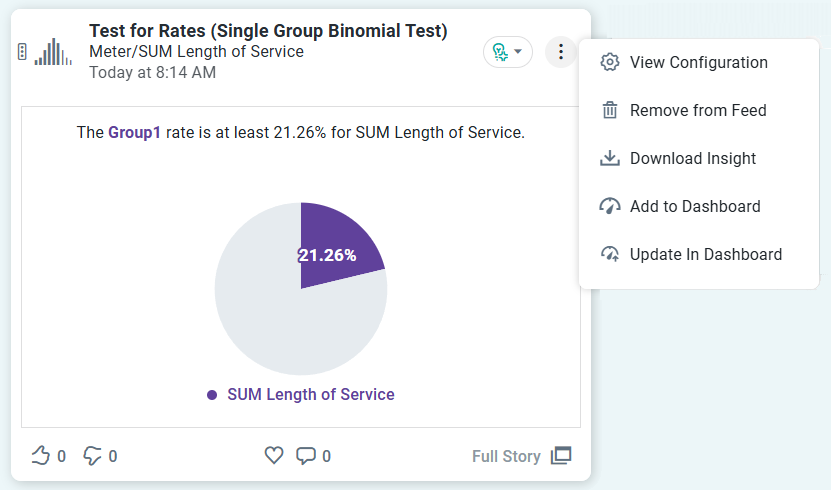Viewport: 831px width, 490px height.
Task: Click the Meter/SUM Length of Service subtitle
Action: pos(196,52)
